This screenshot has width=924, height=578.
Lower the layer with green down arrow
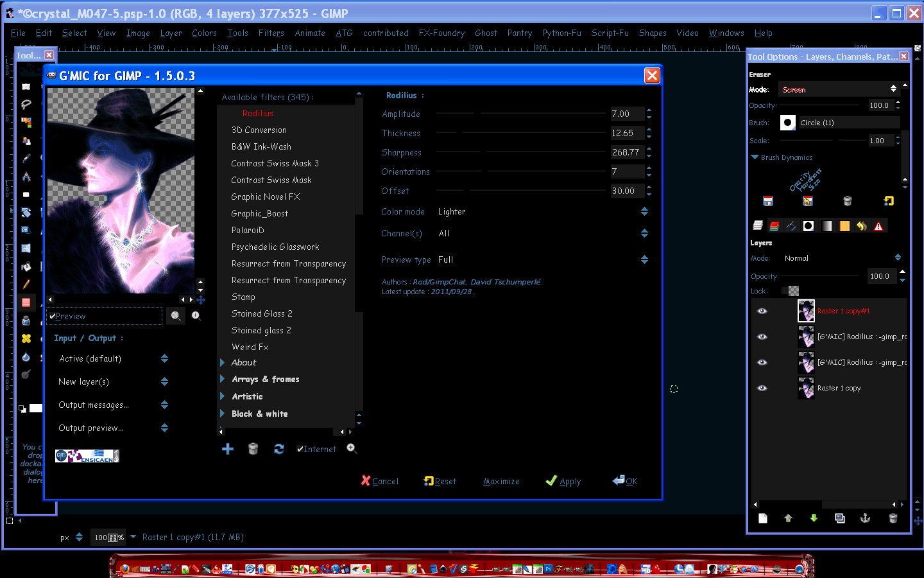(x=814, y=518)
